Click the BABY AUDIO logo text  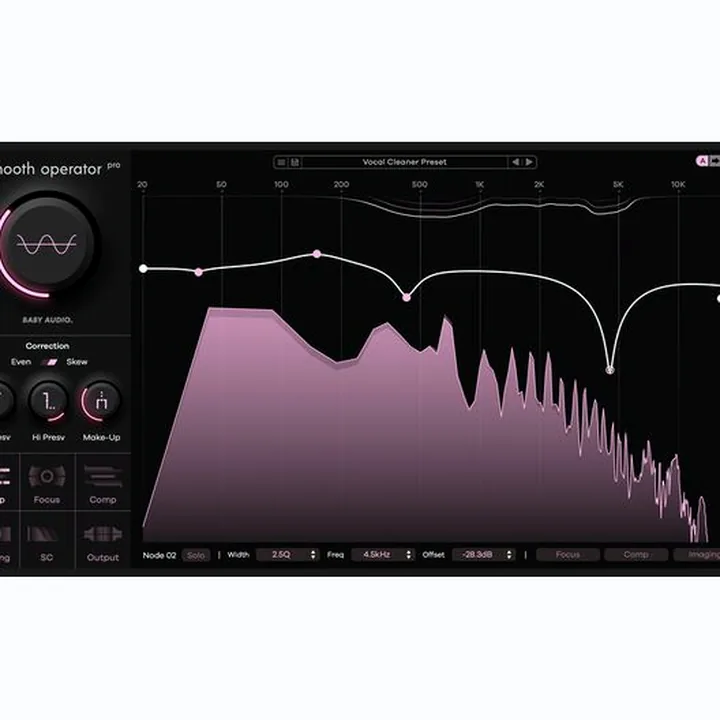pyautogui.click(x=48, y=320)
